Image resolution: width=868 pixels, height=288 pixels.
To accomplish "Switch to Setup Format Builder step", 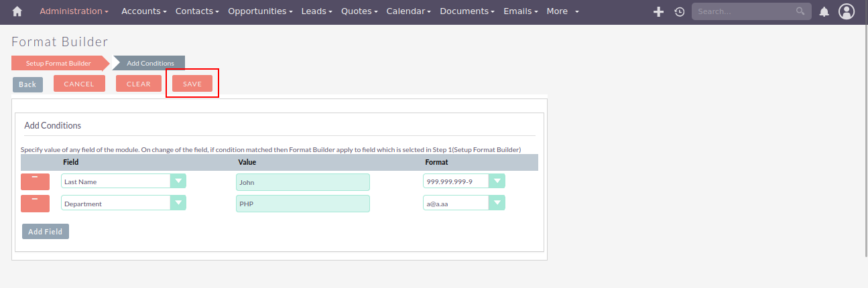I will click(58, 64).
